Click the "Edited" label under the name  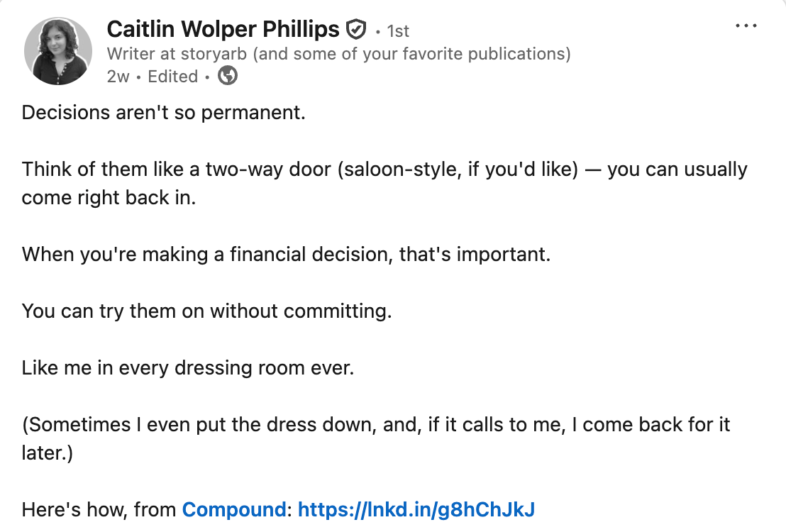coord(172,77)
